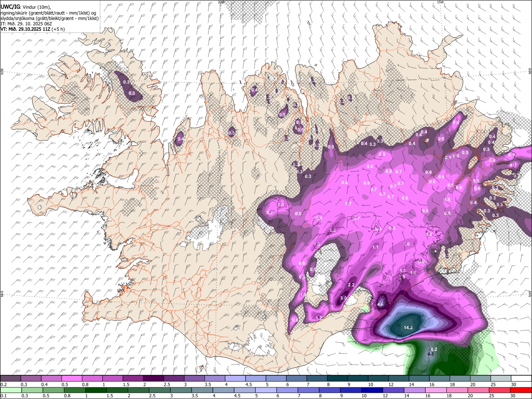Click the bottom legend dark green swatch labeled 1
Viewport: 532px width, 399px height.
[96, 390]
